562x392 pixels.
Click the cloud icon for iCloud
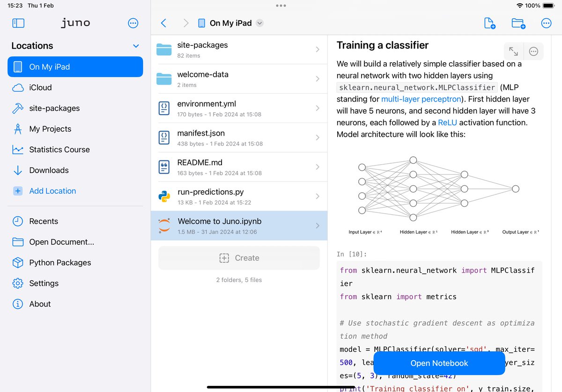[18, 87]
